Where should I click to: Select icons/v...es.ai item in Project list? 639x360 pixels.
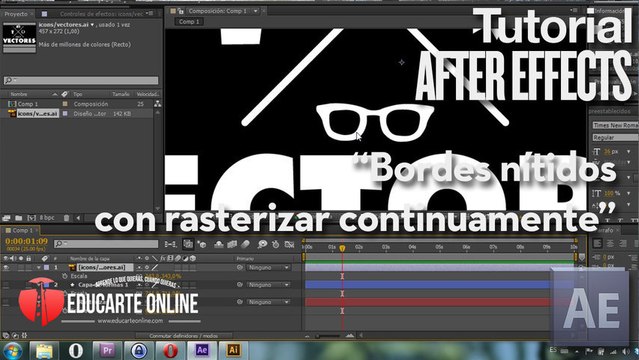[x=37, y=114]
